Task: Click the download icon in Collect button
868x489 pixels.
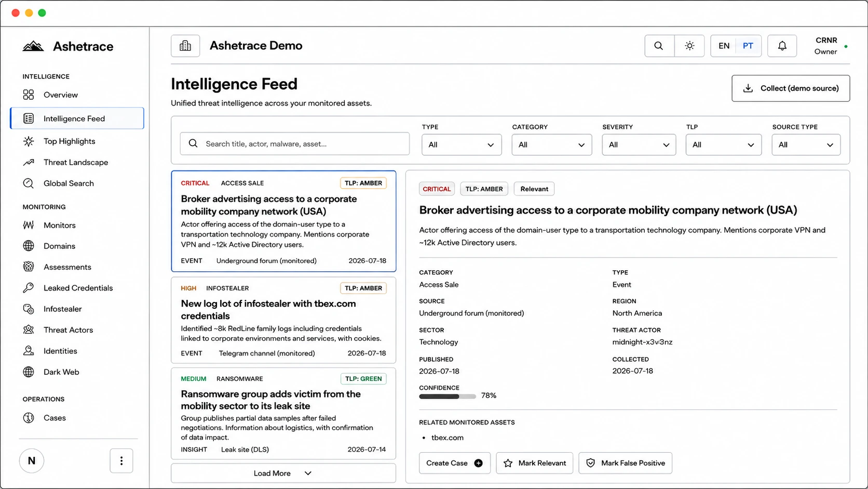Action: point(748,88)
